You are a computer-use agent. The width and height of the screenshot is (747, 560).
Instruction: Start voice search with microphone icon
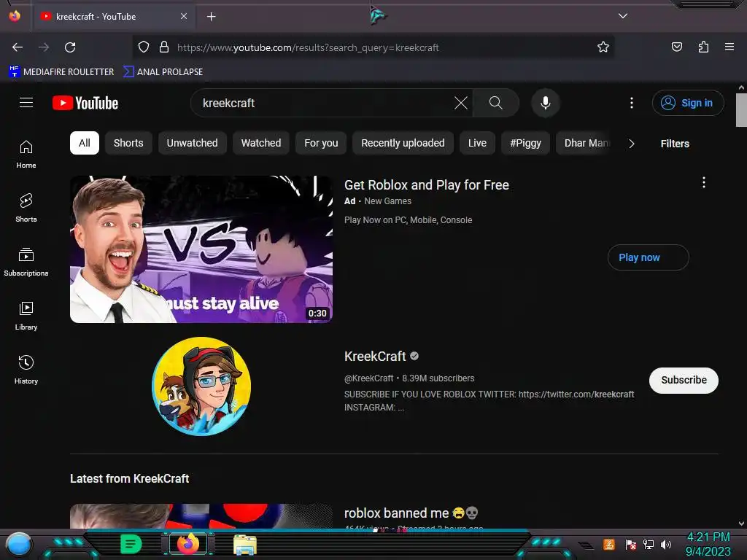pos(546,103)
